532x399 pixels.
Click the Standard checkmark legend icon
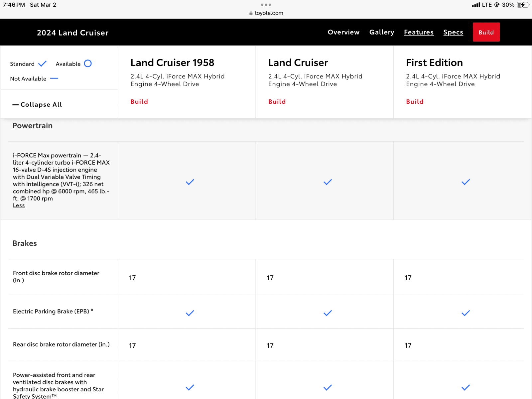(x=42, y=64)
